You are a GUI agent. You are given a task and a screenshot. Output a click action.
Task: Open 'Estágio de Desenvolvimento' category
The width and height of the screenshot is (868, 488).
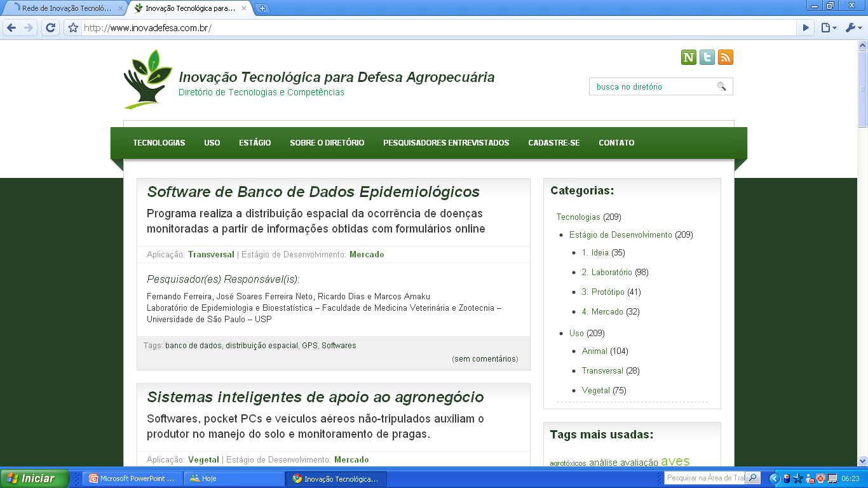tap(621, 235)
